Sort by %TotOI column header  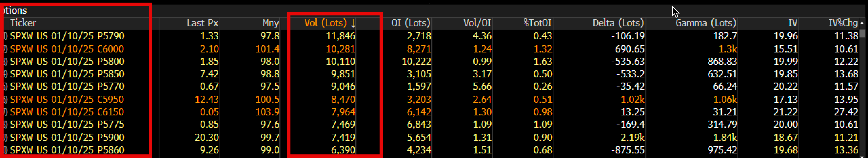coord(538,23)
